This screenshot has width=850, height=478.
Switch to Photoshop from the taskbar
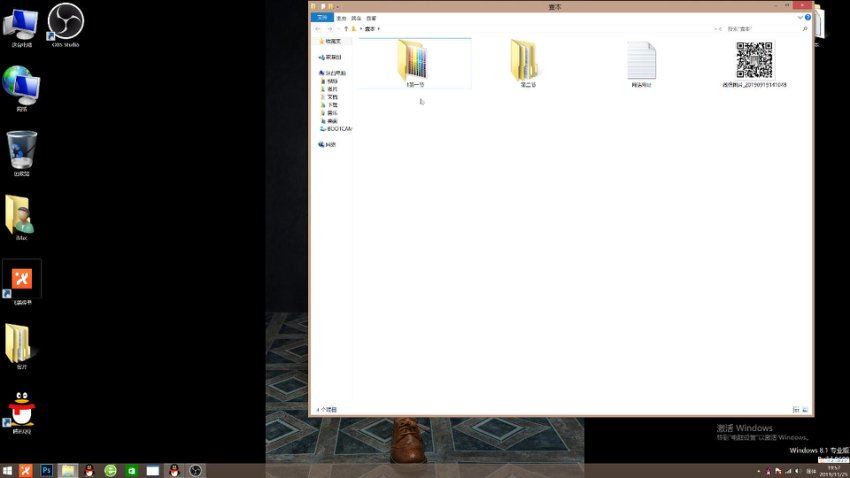[x=47, y=470]
